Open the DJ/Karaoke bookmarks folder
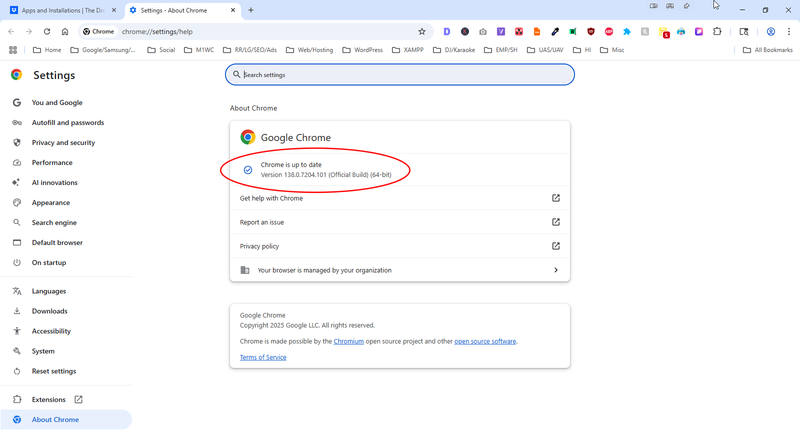 [454, 50]
